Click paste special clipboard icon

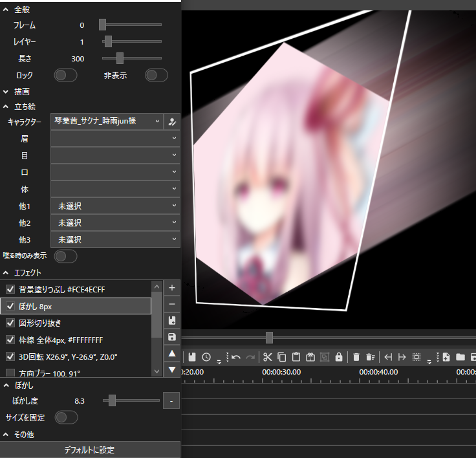(310, 357)
